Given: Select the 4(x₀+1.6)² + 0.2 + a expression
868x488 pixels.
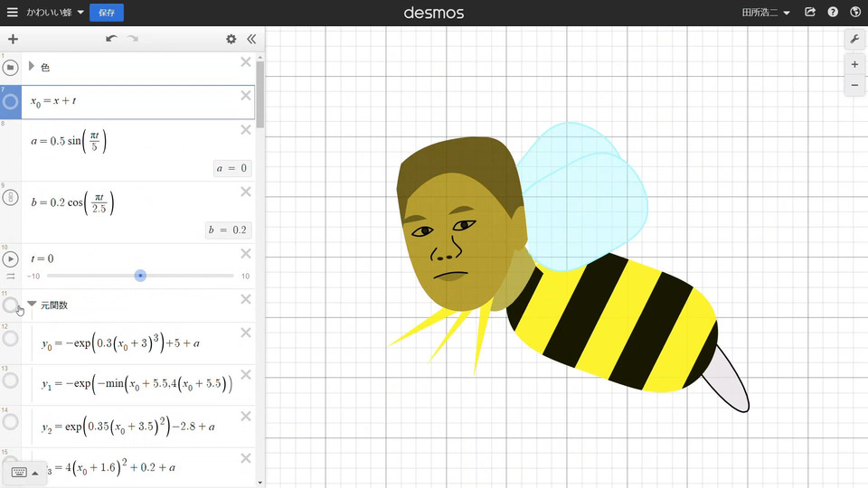Looking at the screenshot, I should (x=110, y=467).
